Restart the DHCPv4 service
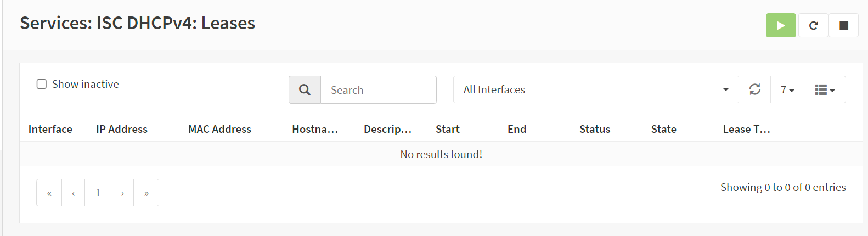 tap(813, 25)
